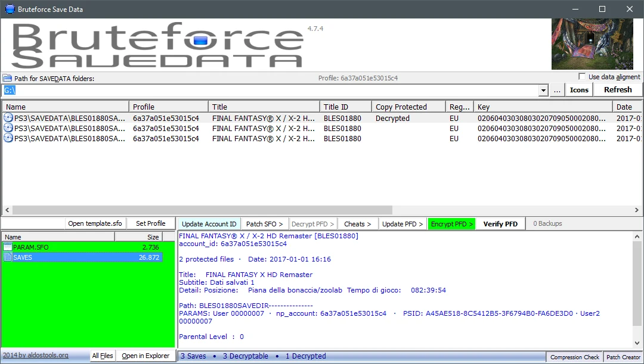Click the Decrypted cell in first row
Viewport: 644px width, 364px height.
392,118
